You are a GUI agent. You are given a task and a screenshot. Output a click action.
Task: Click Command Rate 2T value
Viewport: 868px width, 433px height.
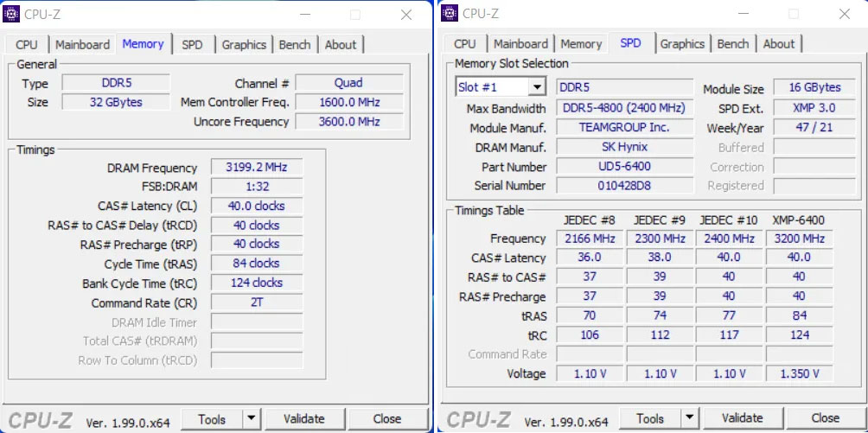point(257,302)
